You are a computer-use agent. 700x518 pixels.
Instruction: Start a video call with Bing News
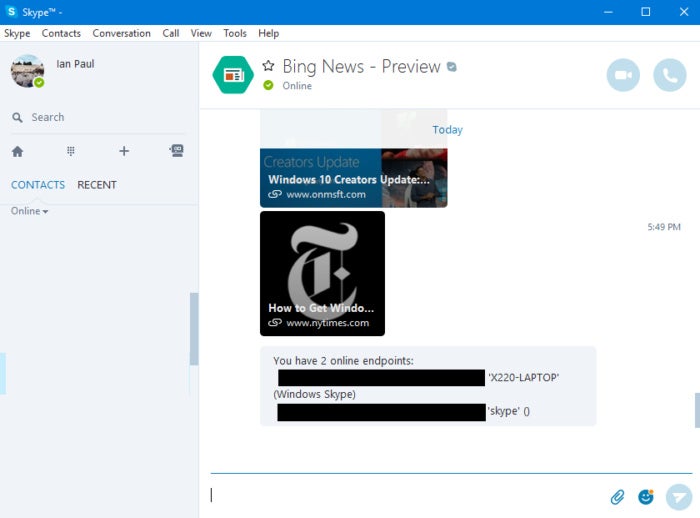pos(623,75)
